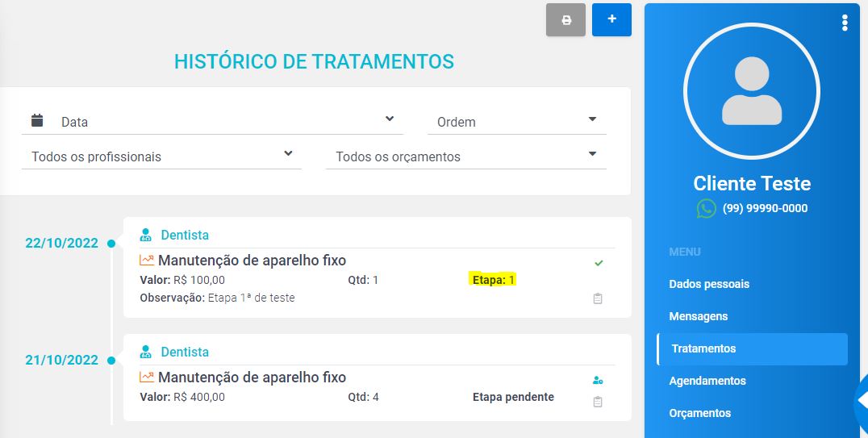
Task: Click the Cliente Teste name
Action: point(752,183)
